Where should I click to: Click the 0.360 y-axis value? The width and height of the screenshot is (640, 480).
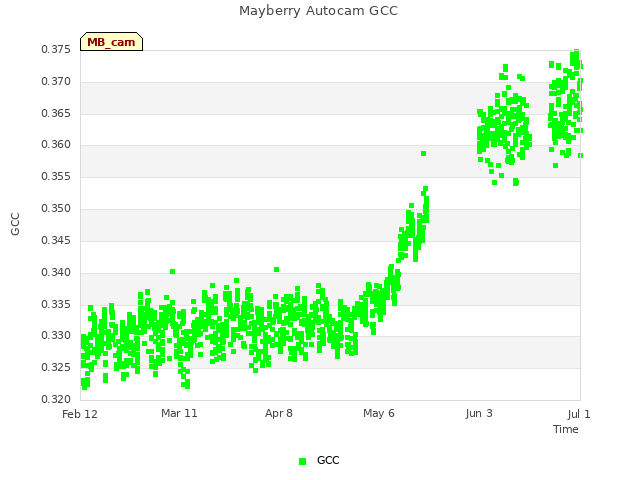56,144
